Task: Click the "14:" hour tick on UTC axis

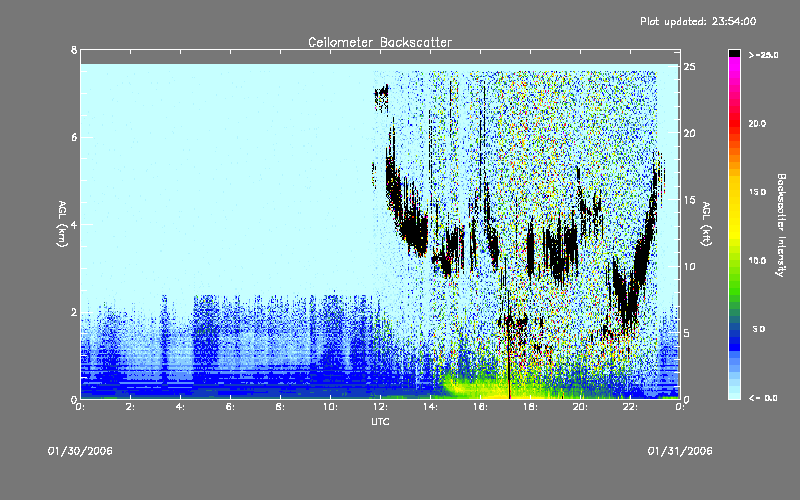Action: [430, 407]
